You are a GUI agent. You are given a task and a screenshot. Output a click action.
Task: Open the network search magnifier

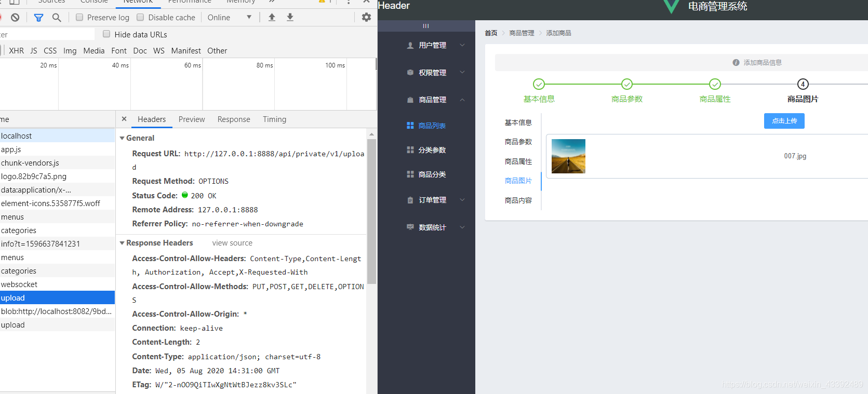click(x=57, y=17)
